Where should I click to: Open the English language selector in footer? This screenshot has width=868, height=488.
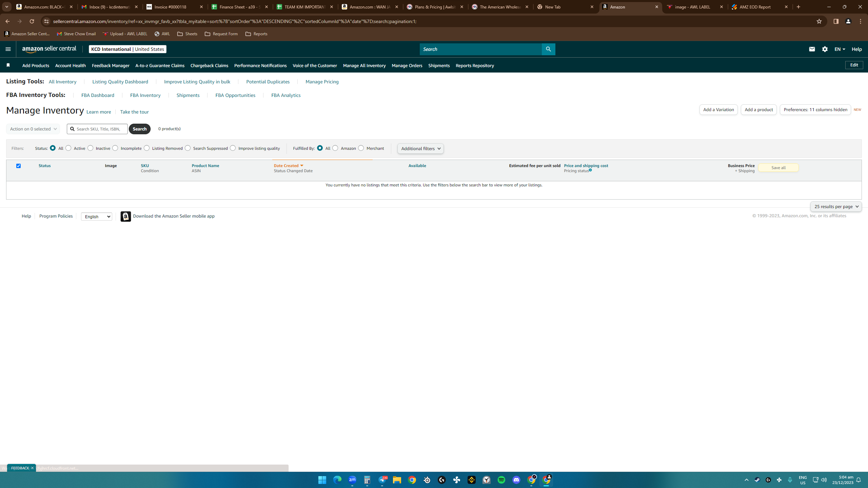tap(97, 217)
